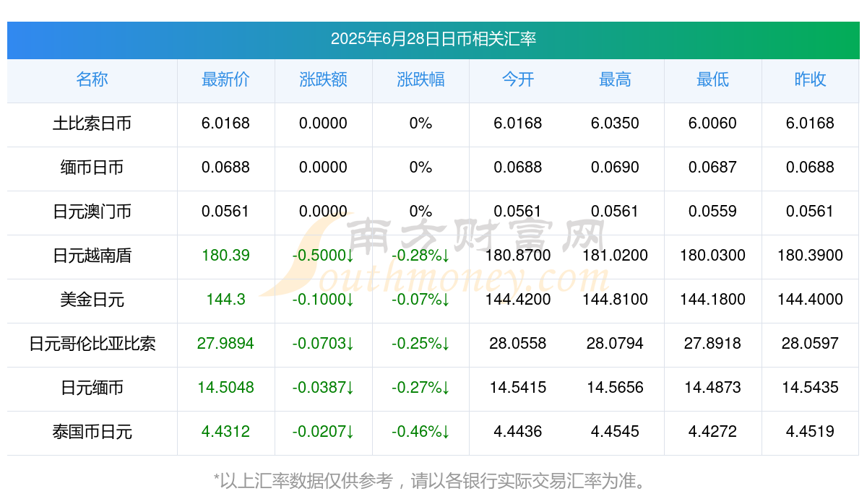Select the 昨收 column header
This screenshot has height=504, width=867.
[810, 79]
